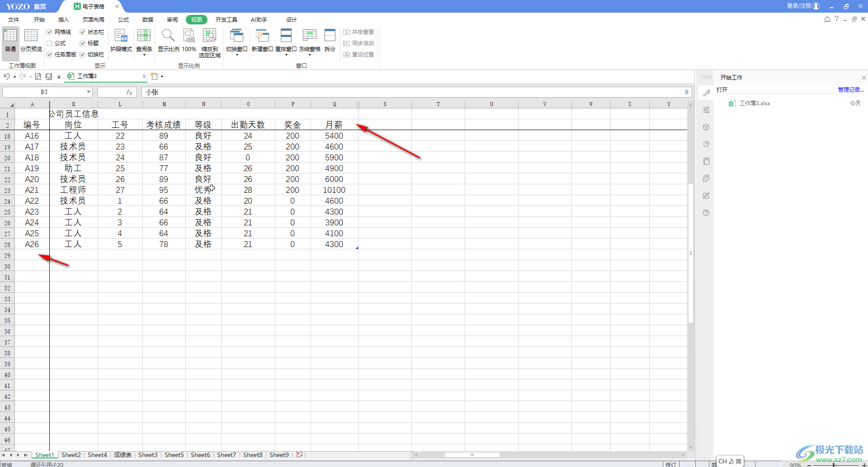Image resolution: width=868 pixels, height=467 pixels.
Task: Switch to the 成绩表 sheet tab
Action: [123, 455]
